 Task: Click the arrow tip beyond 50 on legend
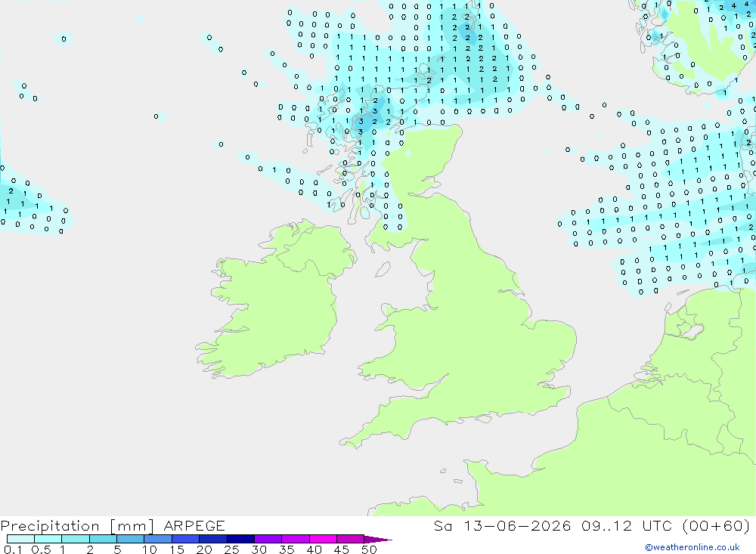pos(379,540)
